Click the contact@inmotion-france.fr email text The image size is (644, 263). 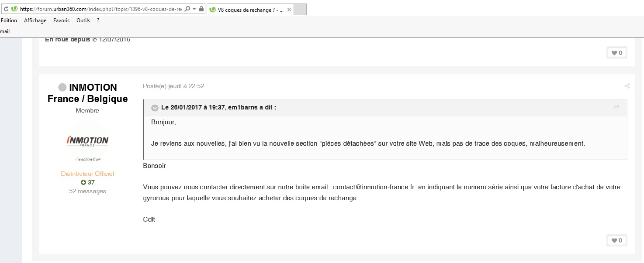coord(374,187)
